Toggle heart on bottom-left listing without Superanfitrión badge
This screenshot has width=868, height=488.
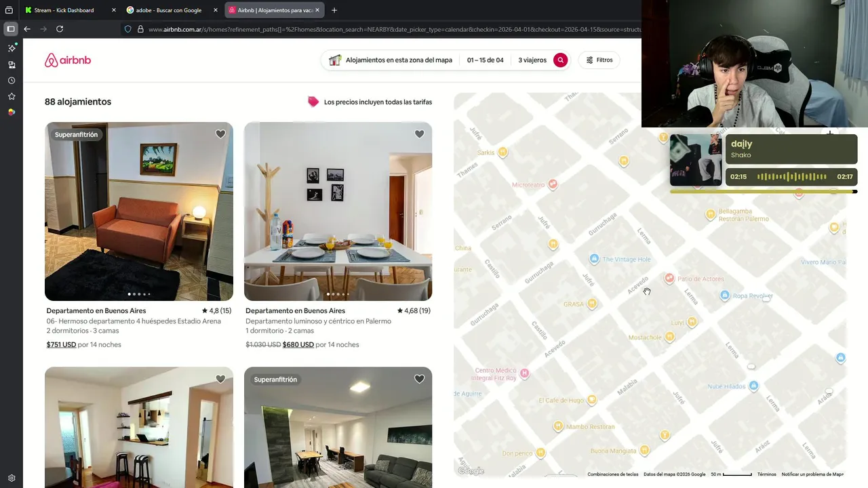tap(220, 379)
